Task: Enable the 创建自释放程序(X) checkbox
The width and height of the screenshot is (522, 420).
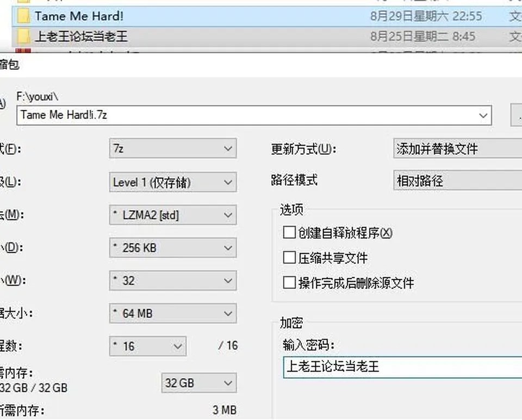Action: click(289, 233)
